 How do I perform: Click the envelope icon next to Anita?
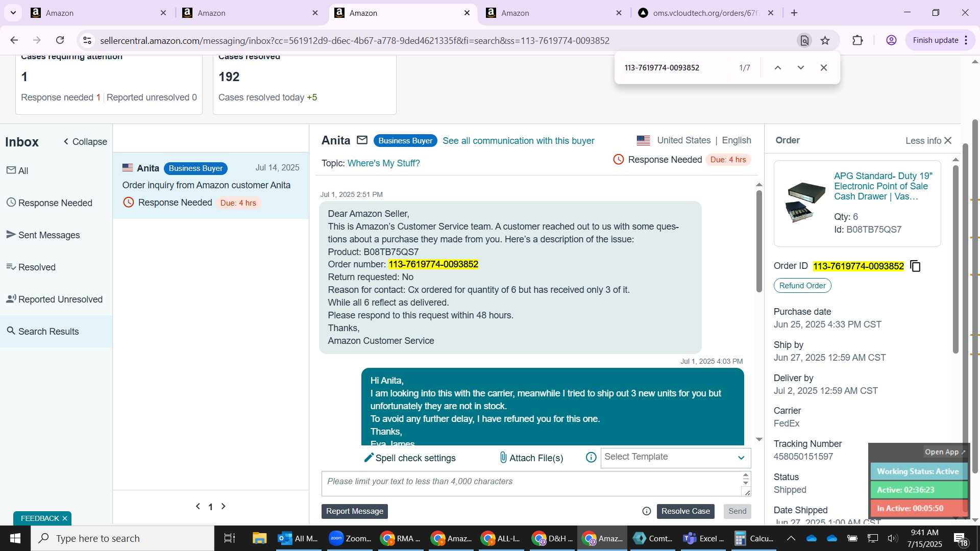[362, 140]
